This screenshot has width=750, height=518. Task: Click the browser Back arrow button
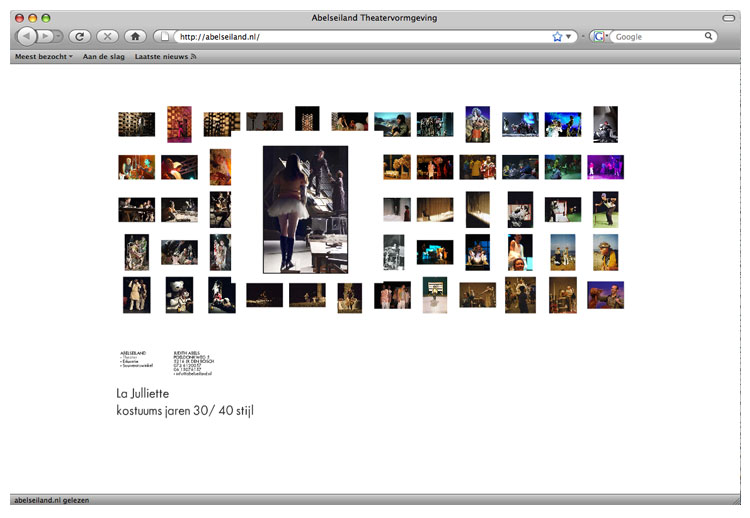pyautogui.click(x=26, y=36)
